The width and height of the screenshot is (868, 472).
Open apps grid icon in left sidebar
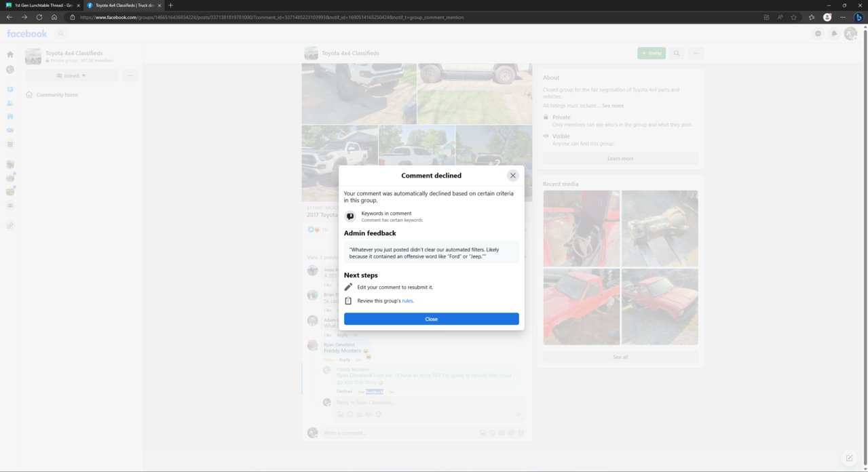[x=10, y=144]
